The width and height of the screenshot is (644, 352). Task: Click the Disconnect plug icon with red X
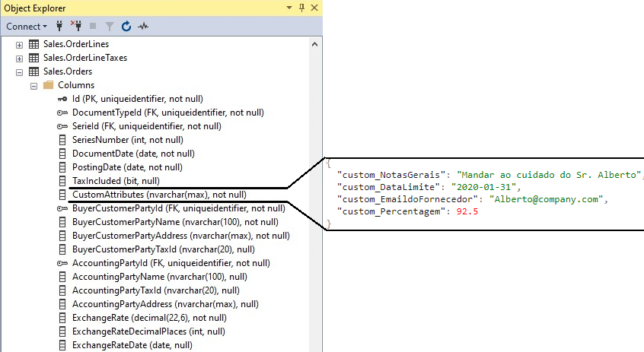[x=76, y=26]
